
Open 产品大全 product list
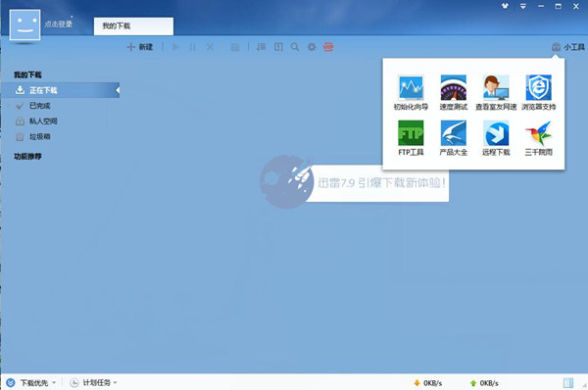454,137
